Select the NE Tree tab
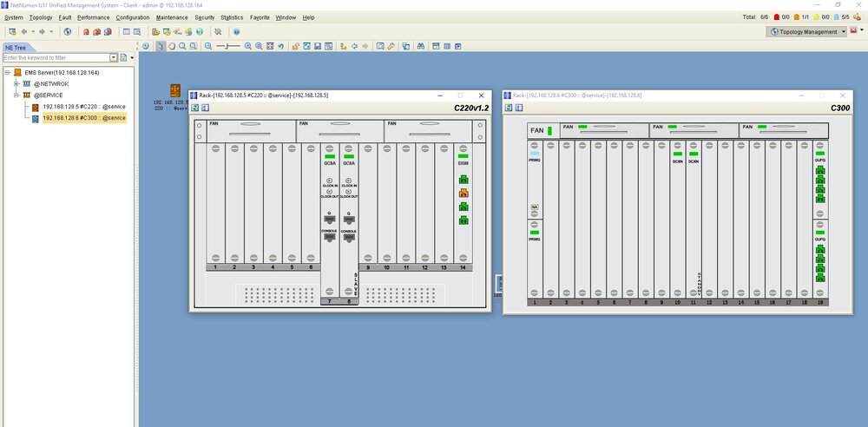Screen dimensions: 868x427 15,48
